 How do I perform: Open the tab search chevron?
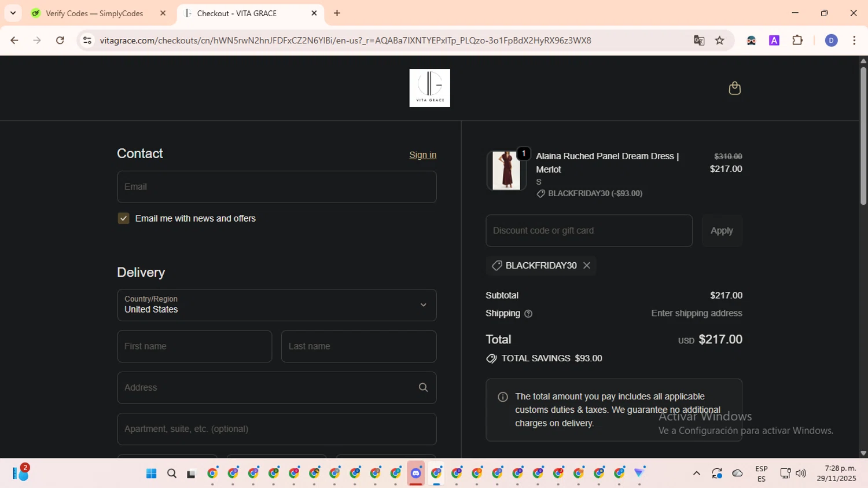point(13,13)
